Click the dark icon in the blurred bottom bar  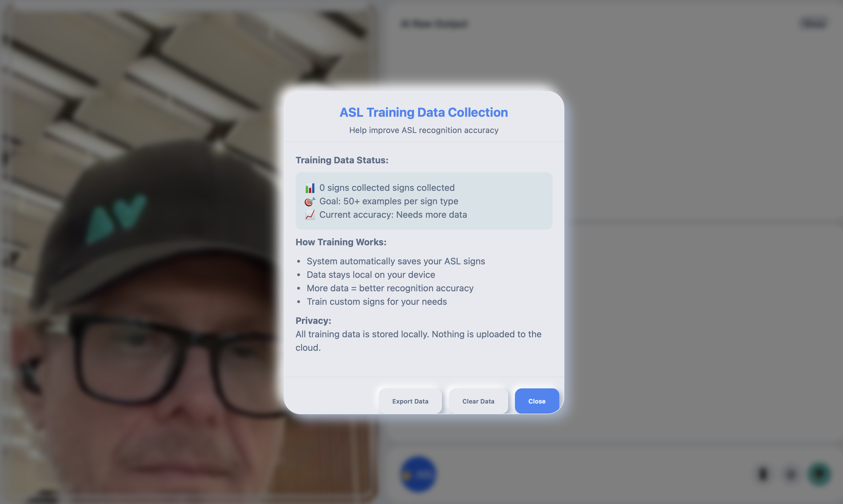(763, 474)
